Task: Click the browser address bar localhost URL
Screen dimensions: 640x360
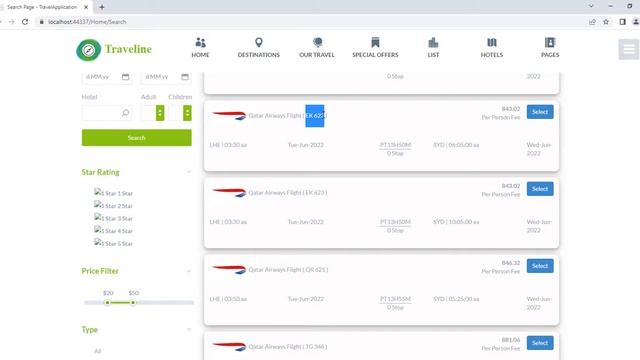Action: (x=87, y=22)
